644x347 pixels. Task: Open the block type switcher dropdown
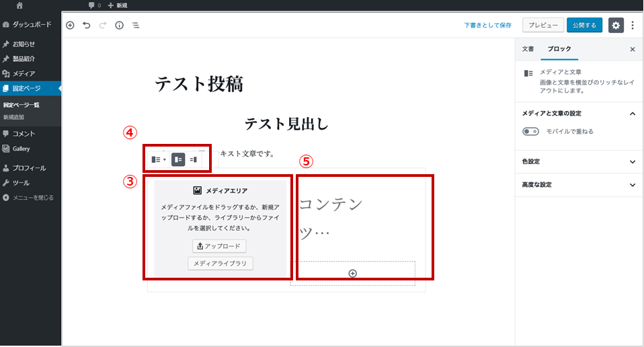159,159
